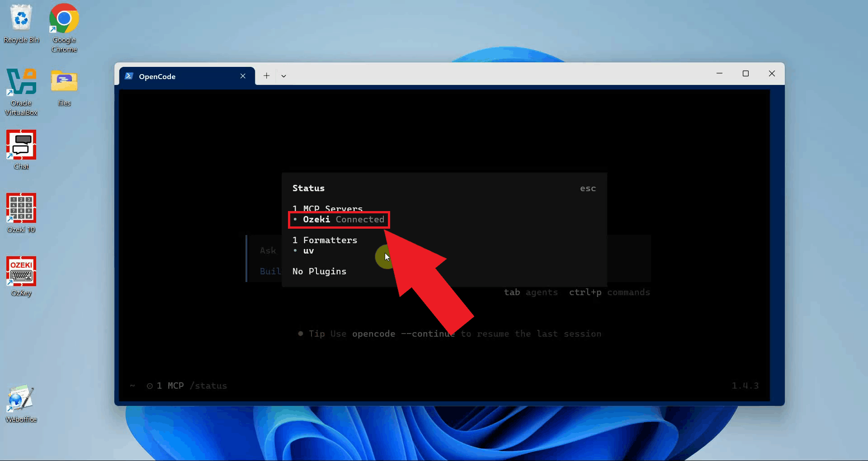Click the version number 1.4.3

tap(745, 386)
